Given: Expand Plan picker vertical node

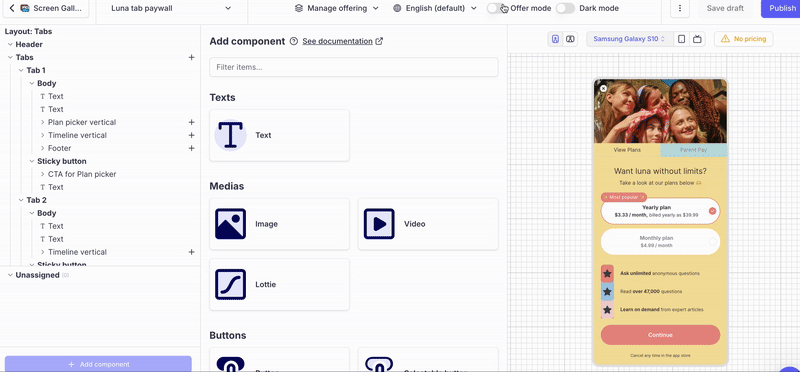Looking at the screenshot, I should (42, 122).
